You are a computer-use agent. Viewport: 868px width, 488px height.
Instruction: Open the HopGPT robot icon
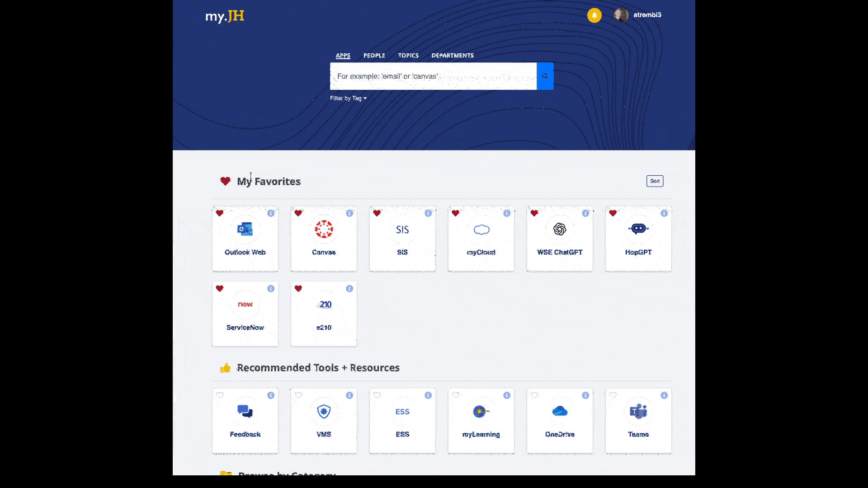click(x=638, y=229)
